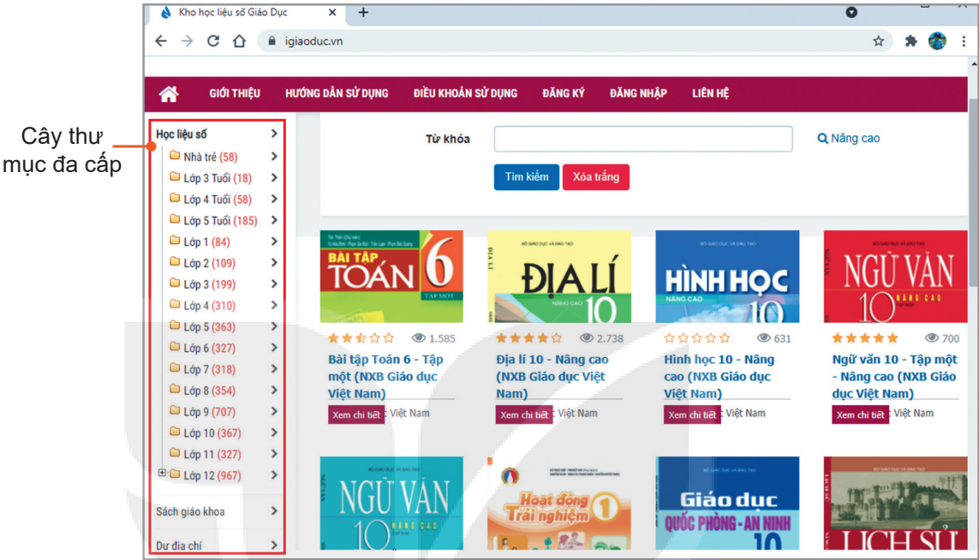Open the Địa Lí 10 book cover thumbnail
Screen dimensions: 979x560
click(x=558, y=277)
